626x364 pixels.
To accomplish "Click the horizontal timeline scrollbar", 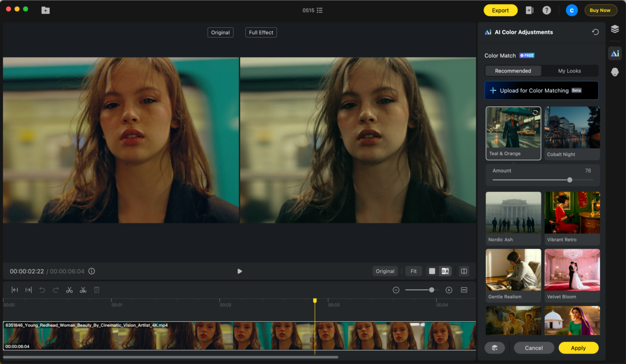I will click(x=171, y=357).
